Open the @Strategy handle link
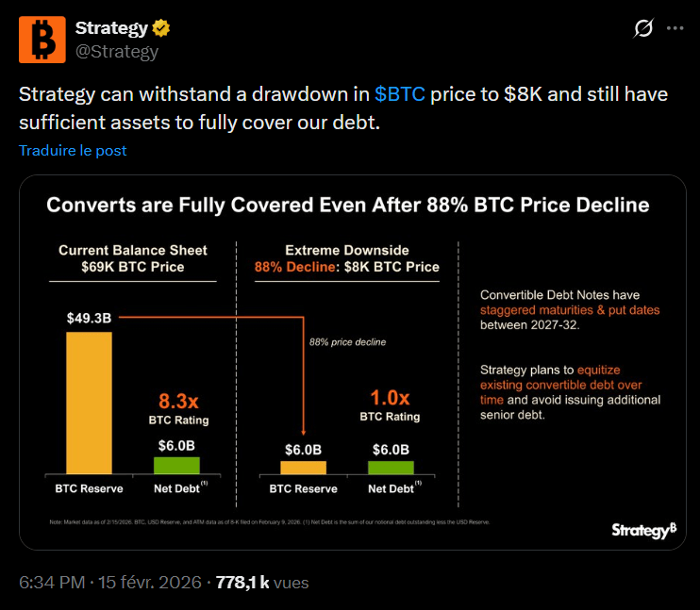The width and height of the screenshot is (700, 610). click(116, 51)
